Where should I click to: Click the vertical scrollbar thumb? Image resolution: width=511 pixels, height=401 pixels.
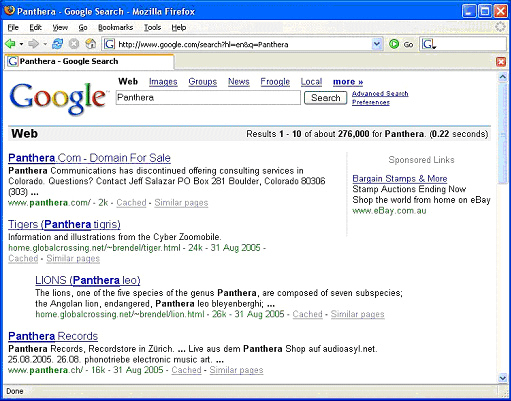pos(502,133)
